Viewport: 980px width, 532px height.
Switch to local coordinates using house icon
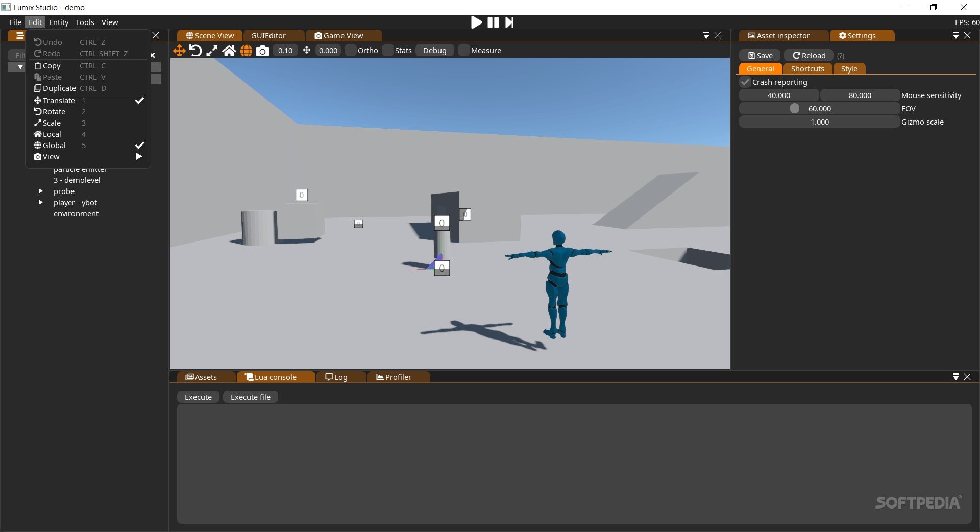pyautogui.click(x=229, y=50)
